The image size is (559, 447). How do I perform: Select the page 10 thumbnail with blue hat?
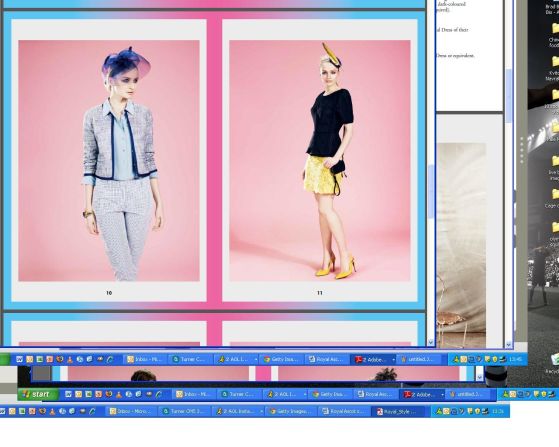pyautogui.click(x=109, y=161)
